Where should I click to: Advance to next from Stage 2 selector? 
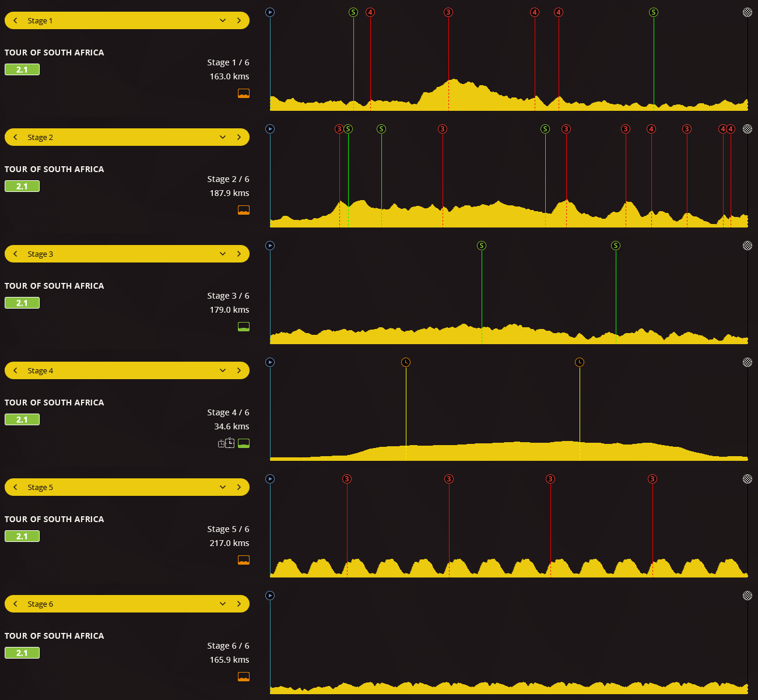[x=239, y=137]
